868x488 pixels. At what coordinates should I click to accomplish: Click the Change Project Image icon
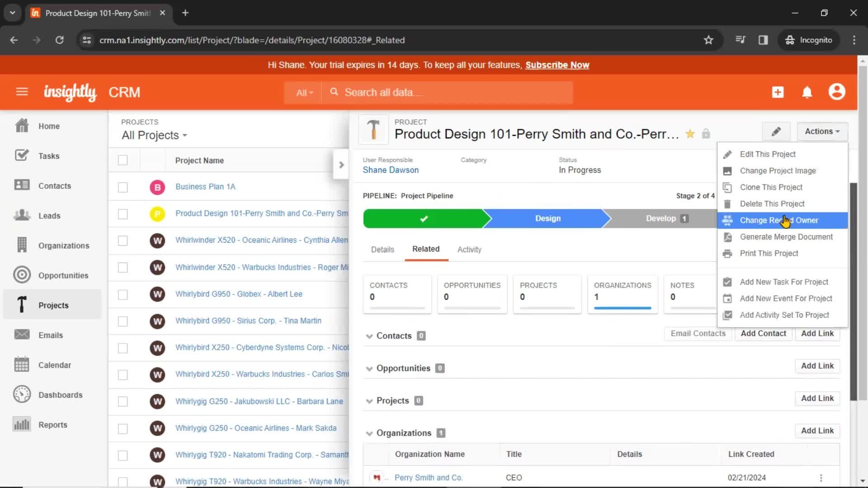coord(728,170)
